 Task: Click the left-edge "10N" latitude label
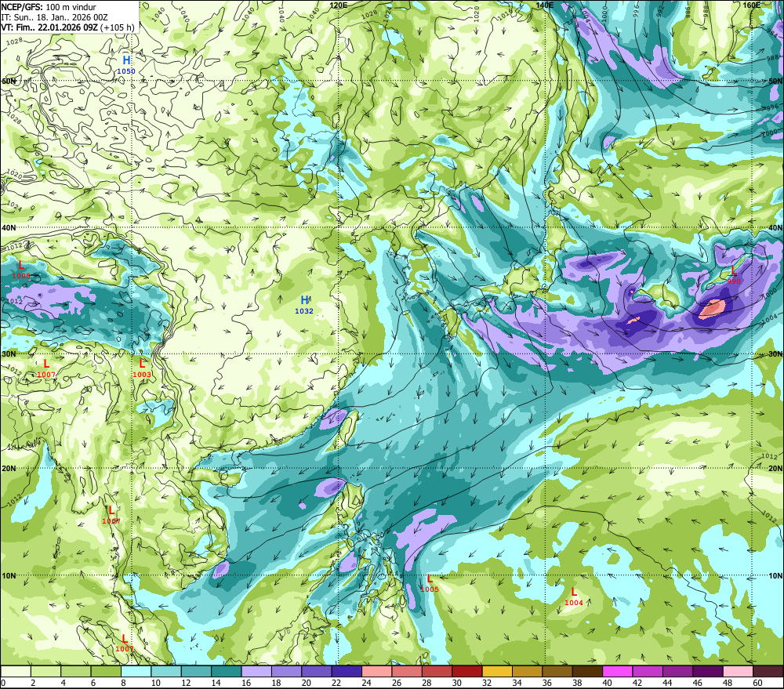point(9,575)
